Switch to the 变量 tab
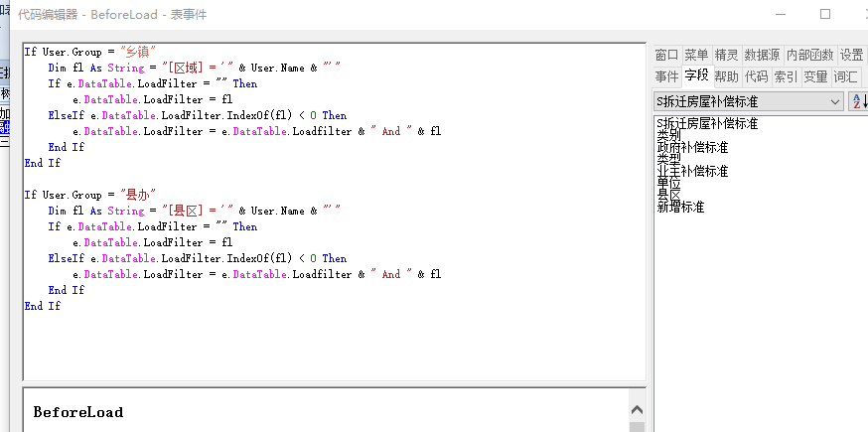This screenshot has width=868, height=432. pos(815,76)
